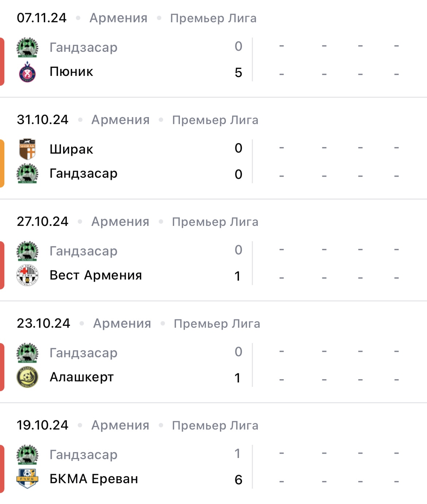This screenshot has width=427, height=504.
Task: Click Gandzasar crest in 07.11.24 match
Action: 27,47
